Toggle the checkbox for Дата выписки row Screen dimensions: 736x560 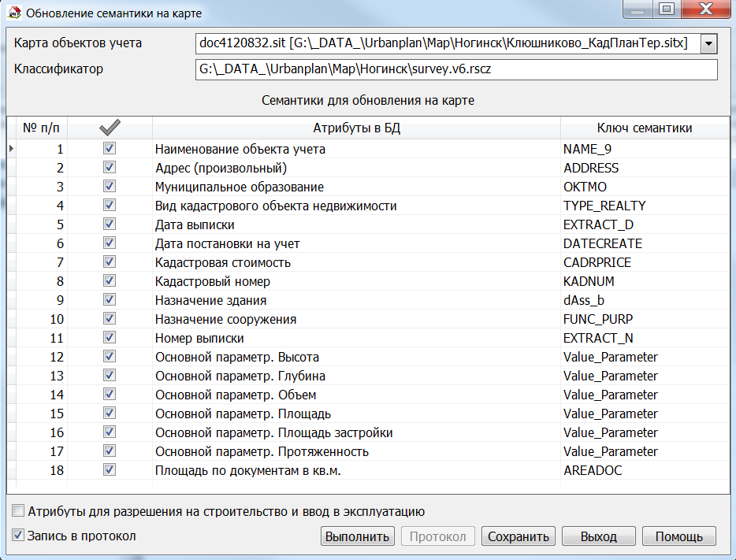[110, 224]
